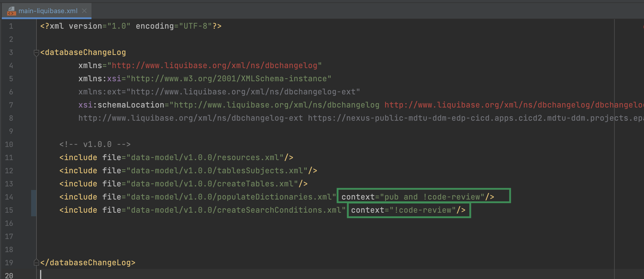
Task: Click line number 10 in the gutter
Action: point(9,145)
